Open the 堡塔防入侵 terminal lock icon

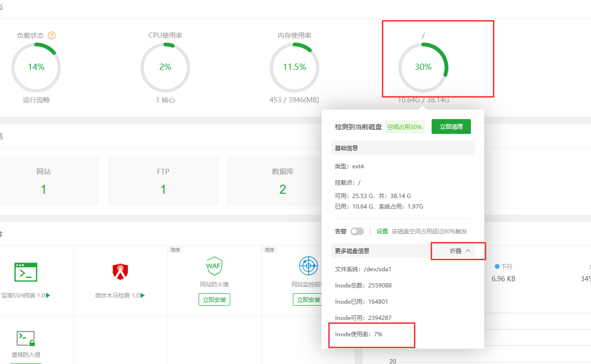[26, 339]
